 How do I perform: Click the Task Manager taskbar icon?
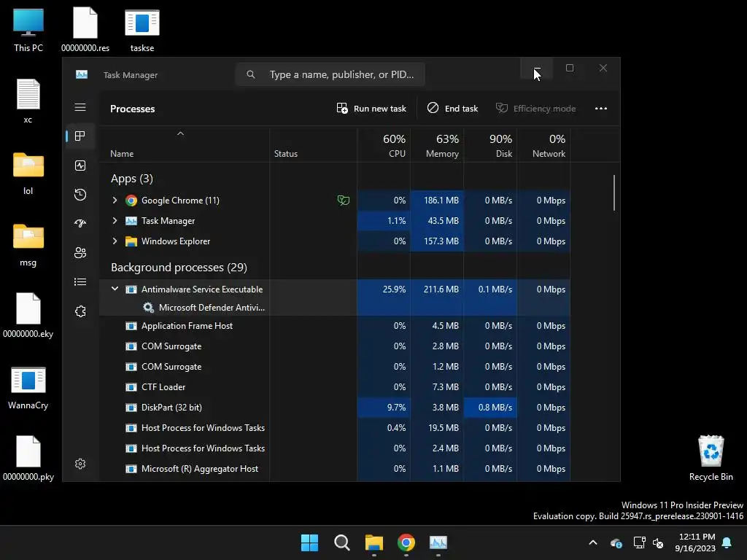(x=438, y=542)
